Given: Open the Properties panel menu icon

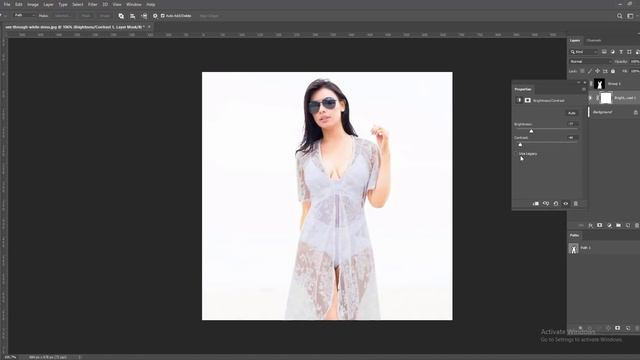Looking at the screenshot, I should [x=584, y=89].
